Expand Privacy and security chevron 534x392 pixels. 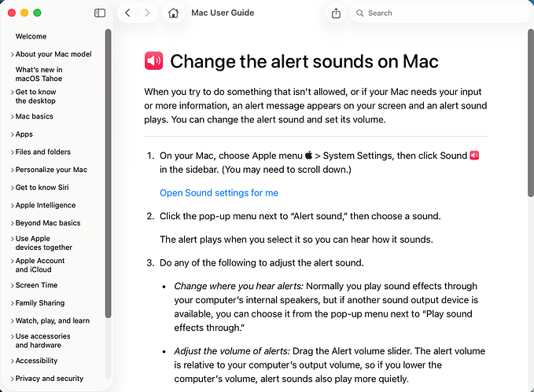pyautogui.click(x=13, y=379)
